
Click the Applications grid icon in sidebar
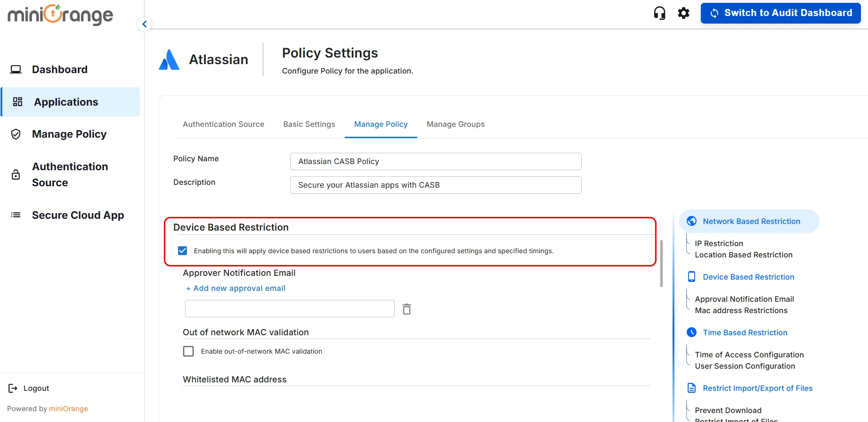(x=17, y=102)
